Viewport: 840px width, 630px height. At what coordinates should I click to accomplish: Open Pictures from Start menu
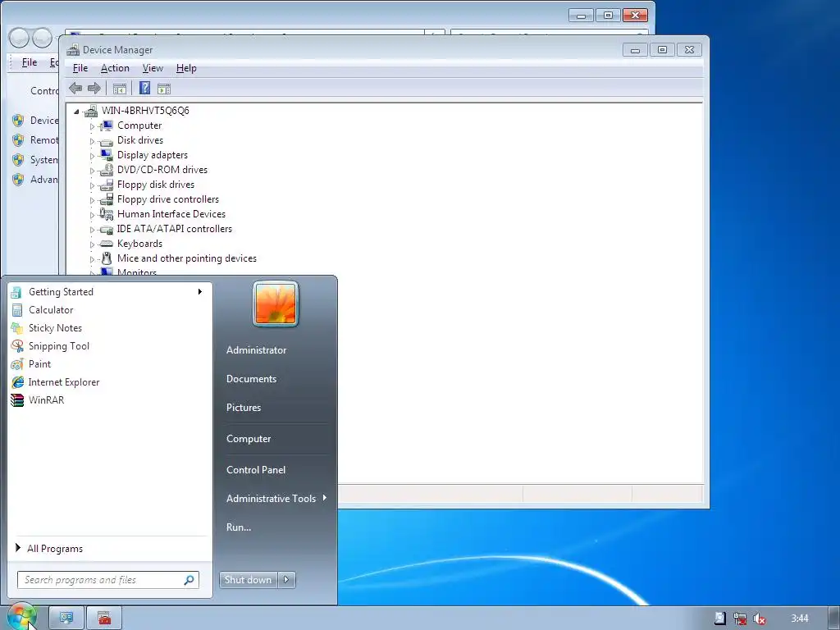[244, 408]
